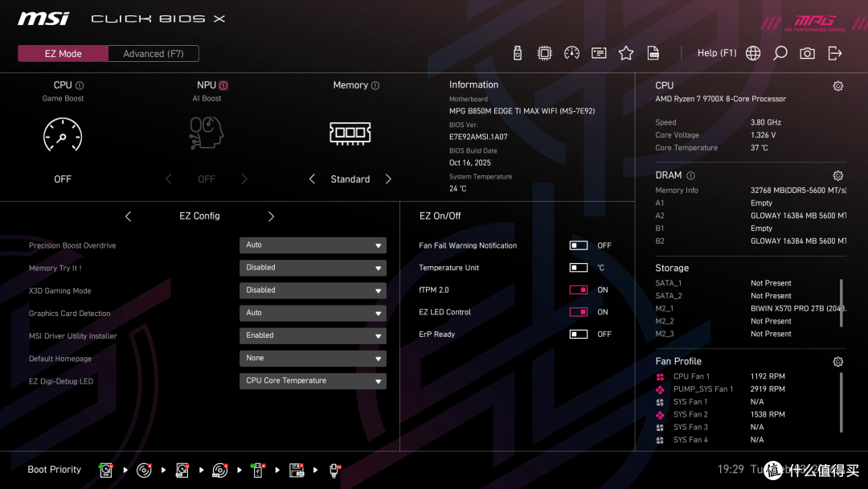The image size is (868, 489).
Task: Go to next EZ Config page arrow
Action: [272, 216]
